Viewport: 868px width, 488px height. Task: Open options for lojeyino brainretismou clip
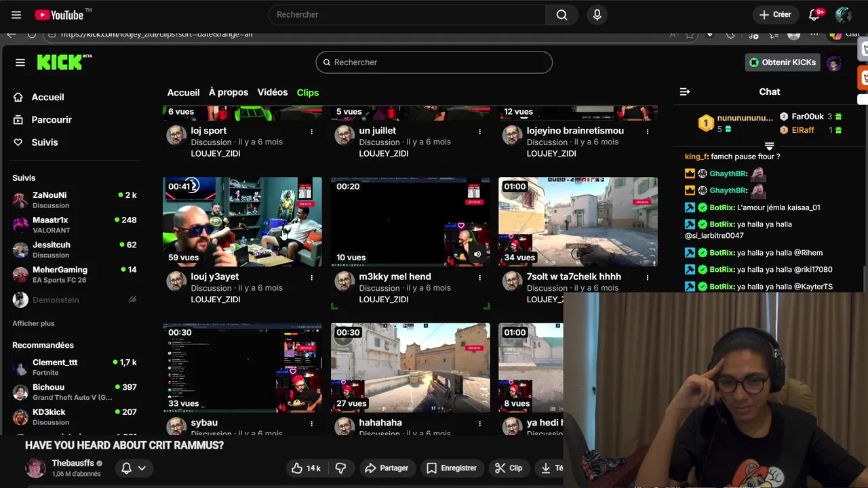[x=648, y=131]
